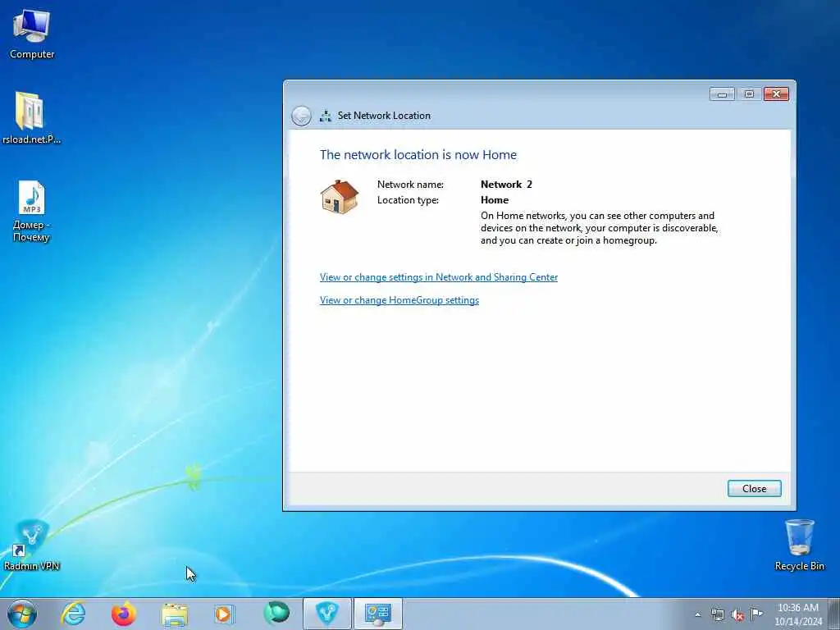Switch to Radmin VPN taskbar button
This screenshot has width=840, height=630.
click(327, 614)
